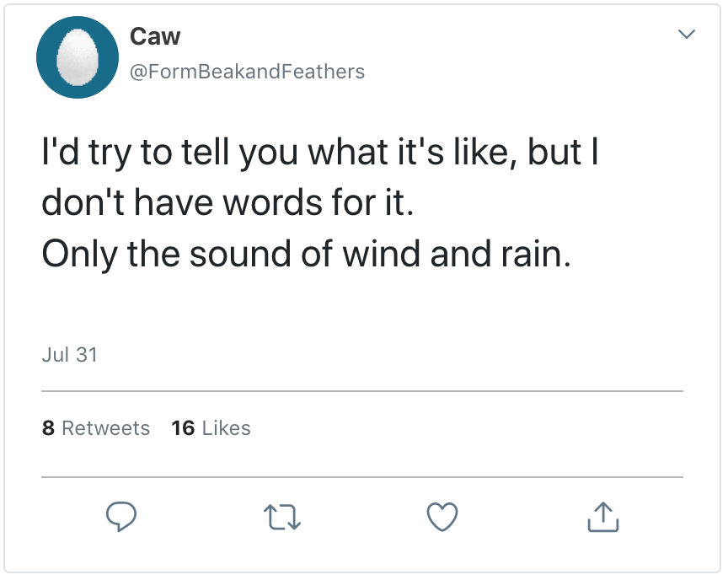Click the display name Caw

click(155, 36)
